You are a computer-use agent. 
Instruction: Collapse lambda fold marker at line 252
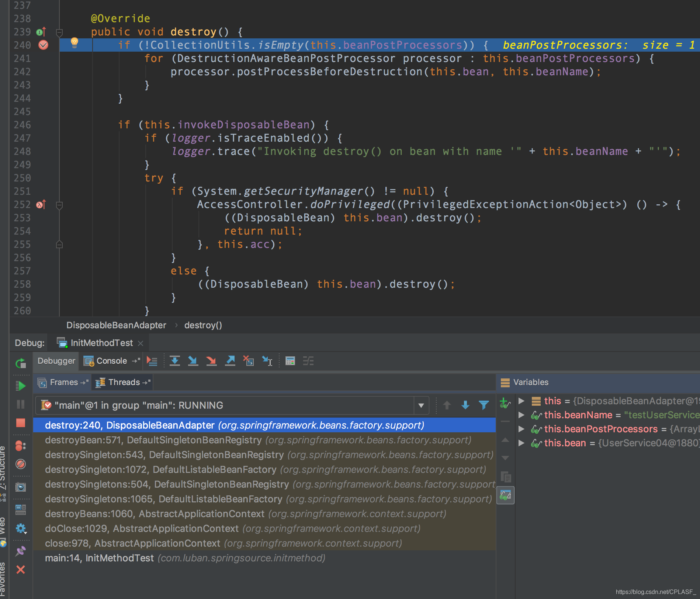(x=59, y=205)
